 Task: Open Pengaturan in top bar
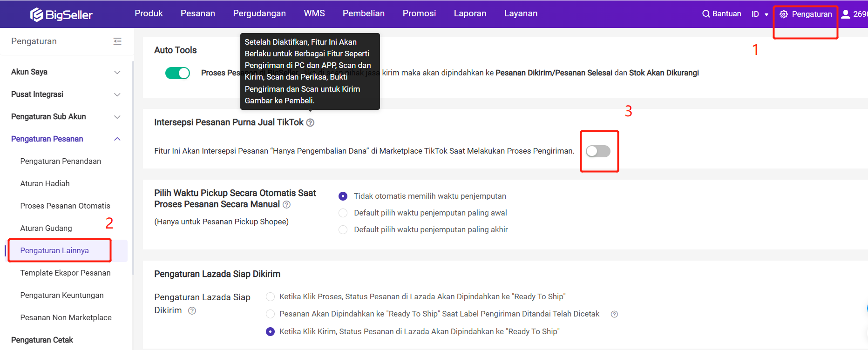(812, 14)
